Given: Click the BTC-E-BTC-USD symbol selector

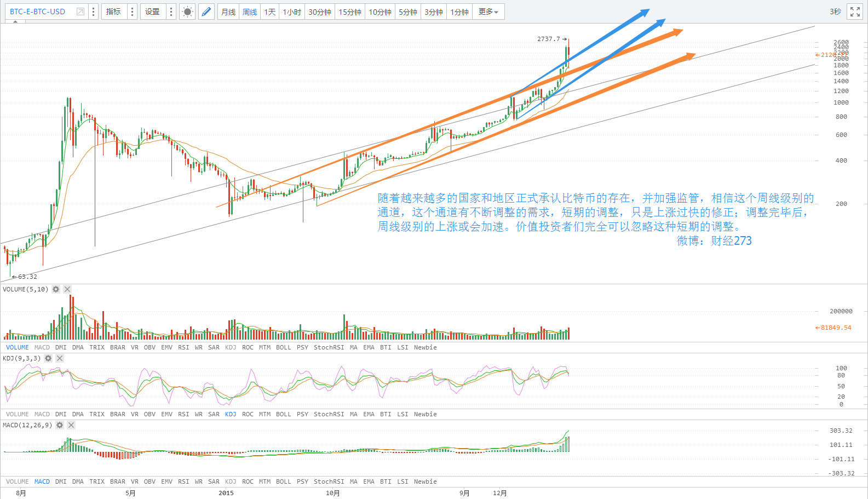Looking at the screenshot, I should [37, 12].
